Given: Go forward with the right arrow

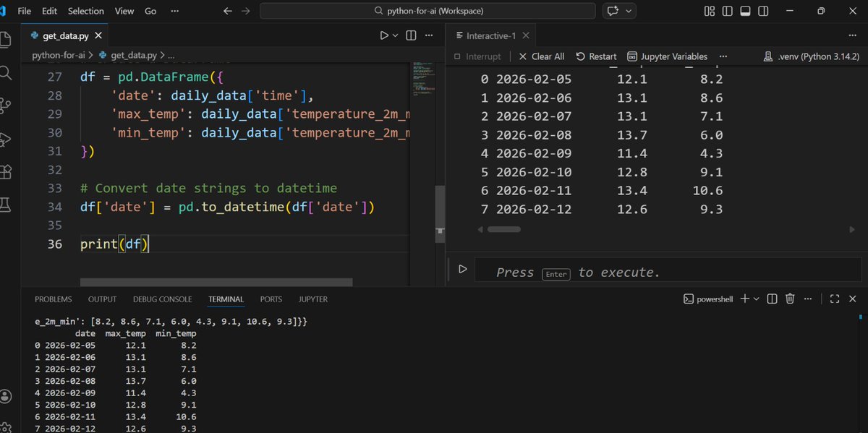Looking at the screenshot, I should (246, 11).
